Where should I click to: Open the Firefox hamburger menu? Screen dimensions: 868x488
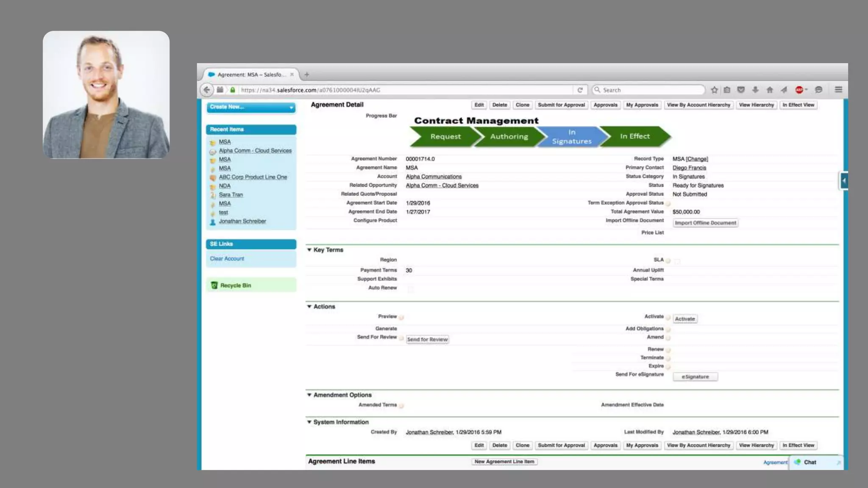[838, 90]
